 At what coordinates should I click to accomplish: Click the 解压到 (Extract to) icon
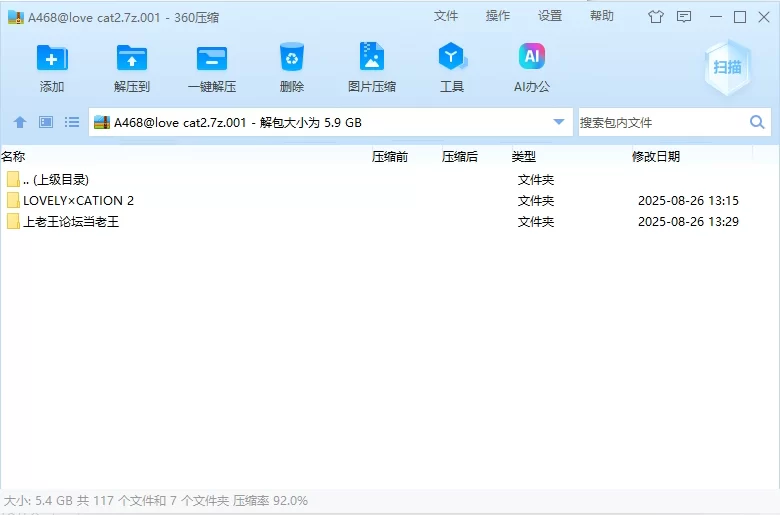(x=132, y=58)
